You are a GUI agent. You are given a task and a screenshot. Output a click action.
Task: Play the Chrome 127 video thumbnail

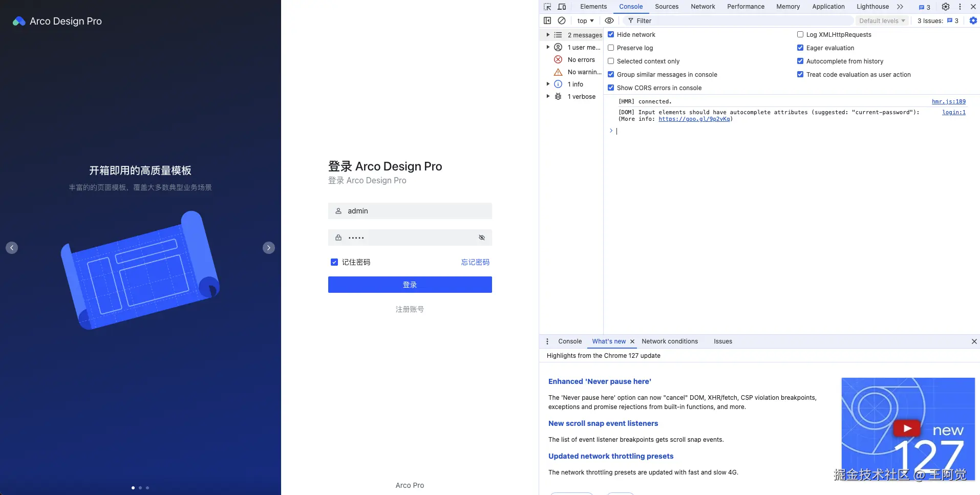click(907, 428)
